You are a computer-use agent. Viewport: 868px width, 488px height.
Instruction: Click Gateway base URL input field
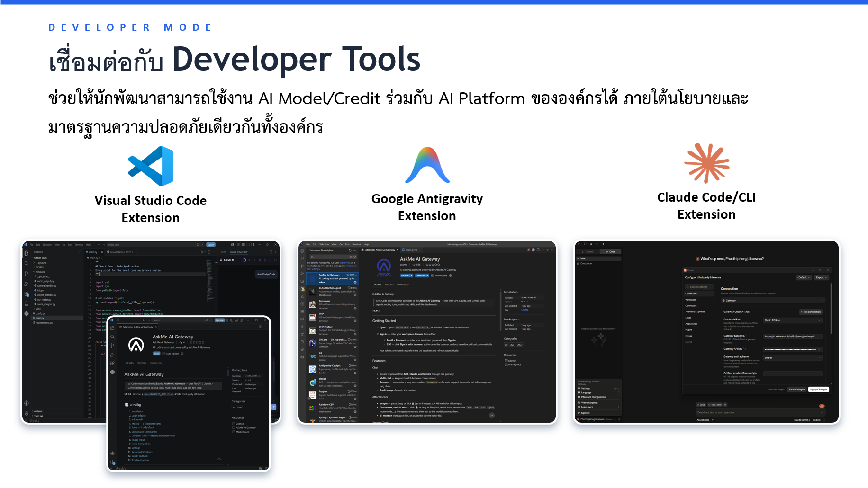tap(793, 337)
